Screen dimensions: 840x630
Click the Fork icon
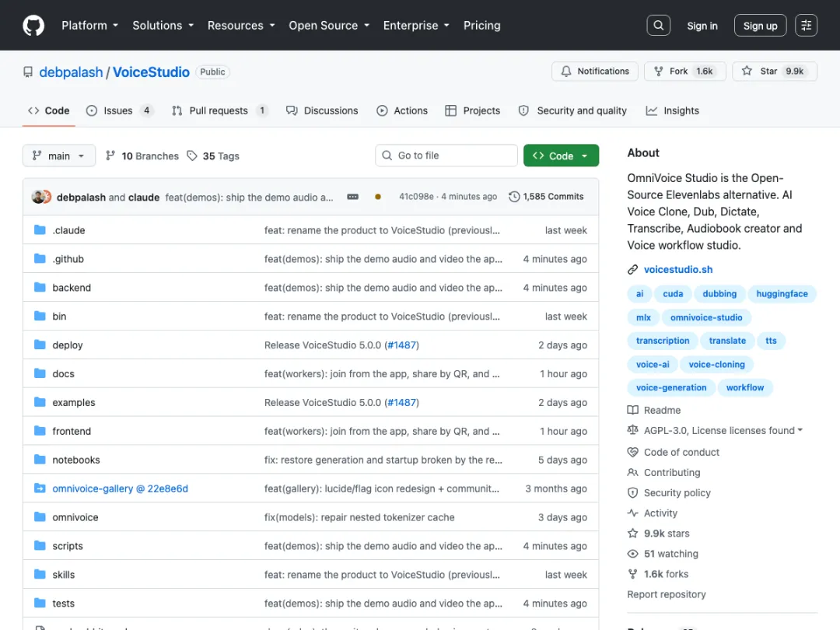tap(659, 72)
